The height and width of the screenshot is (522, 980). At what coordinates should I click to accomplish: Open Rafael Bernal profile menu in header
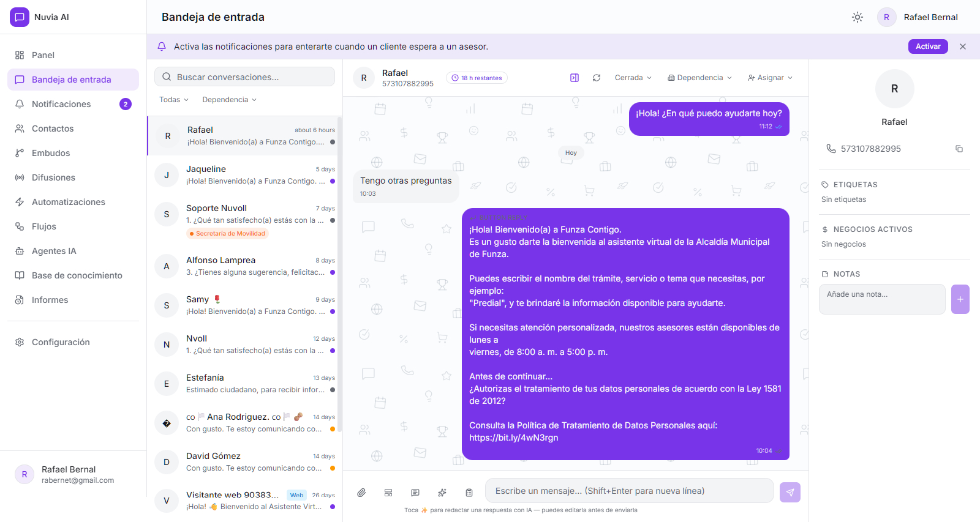coord(918,17)
